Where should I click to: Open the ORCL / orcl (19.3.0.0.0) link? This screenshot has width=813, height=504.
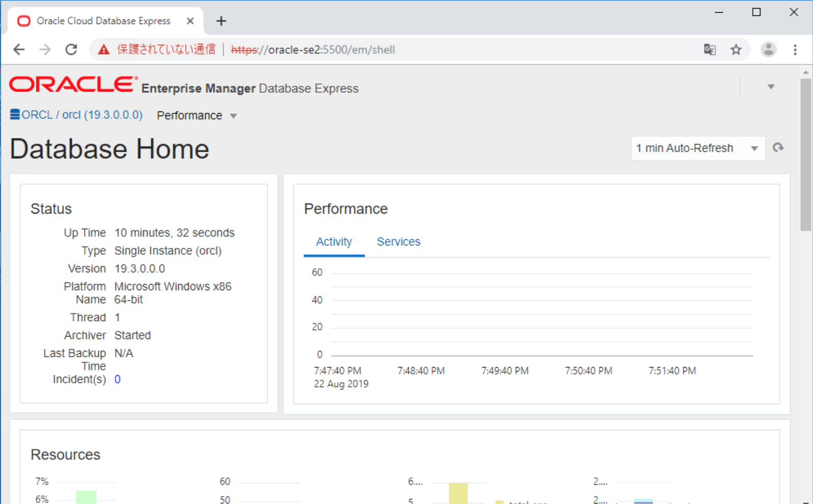click(82, 115)
